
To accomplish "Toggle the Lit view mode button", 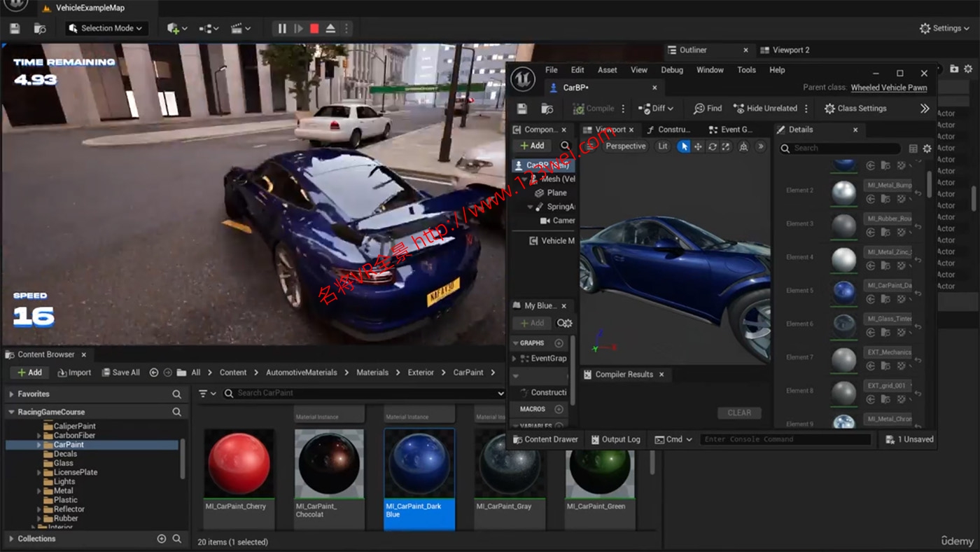I will pyautogui.click(x=662, y=146).
